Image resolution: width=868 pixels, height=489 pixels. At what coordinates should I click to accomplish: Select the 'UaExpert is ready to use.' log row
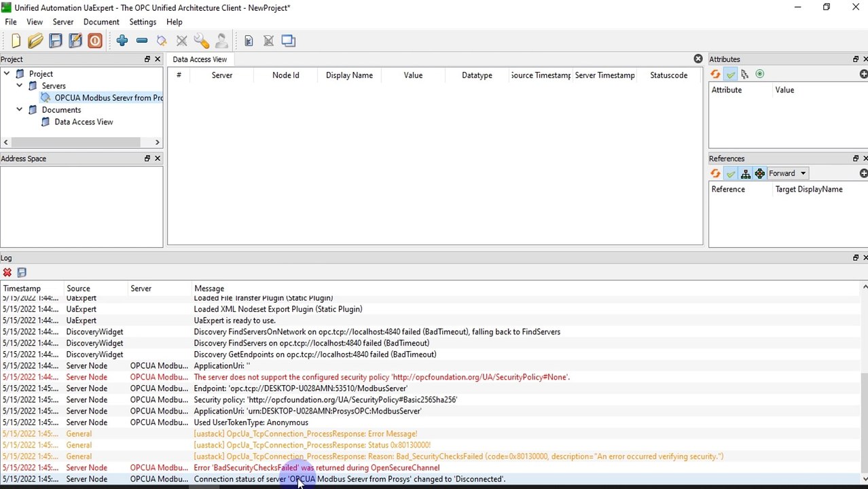(x=431, y=320)
